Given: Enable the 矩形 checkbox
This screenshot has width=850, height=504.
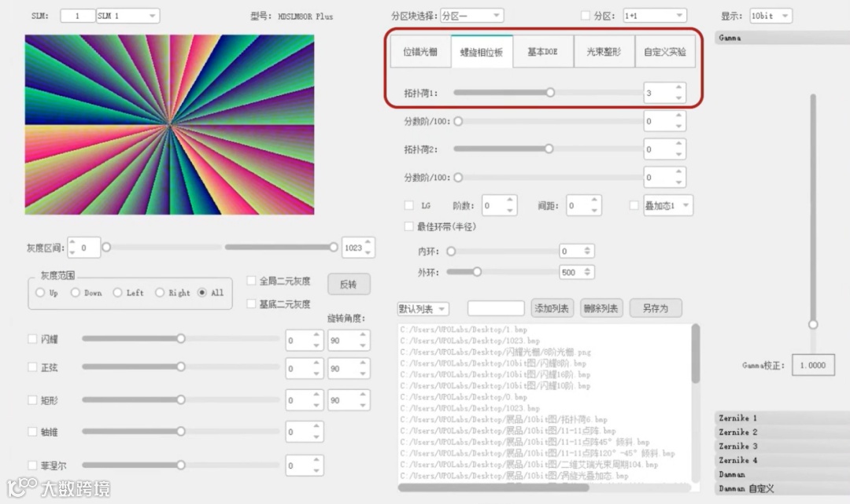Looking at the screenshot, I should (x=32, y=400).
